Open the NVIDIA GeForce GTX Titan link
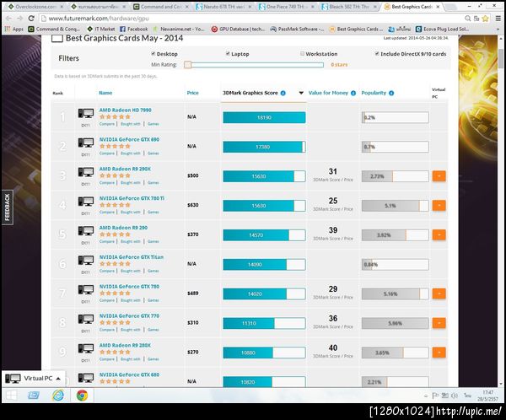 (132, 257)
